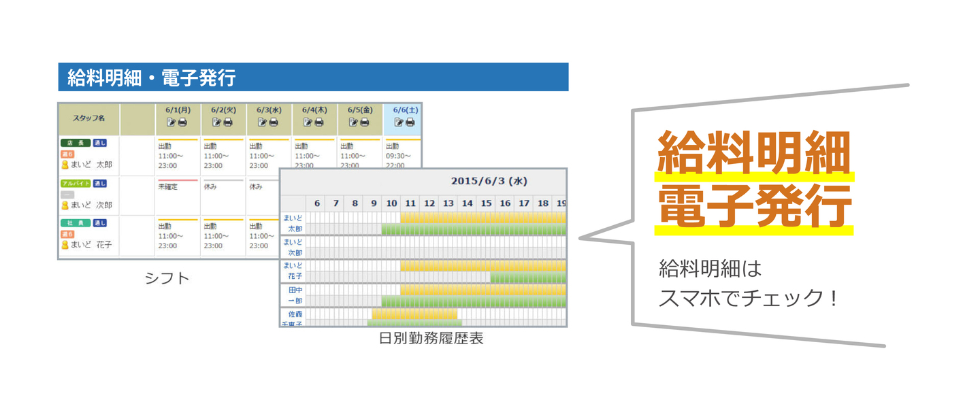Viewport: 980px width, 402px height.
Task: Click the edit icon under 6/1(月)
Action: pos(171,122)
